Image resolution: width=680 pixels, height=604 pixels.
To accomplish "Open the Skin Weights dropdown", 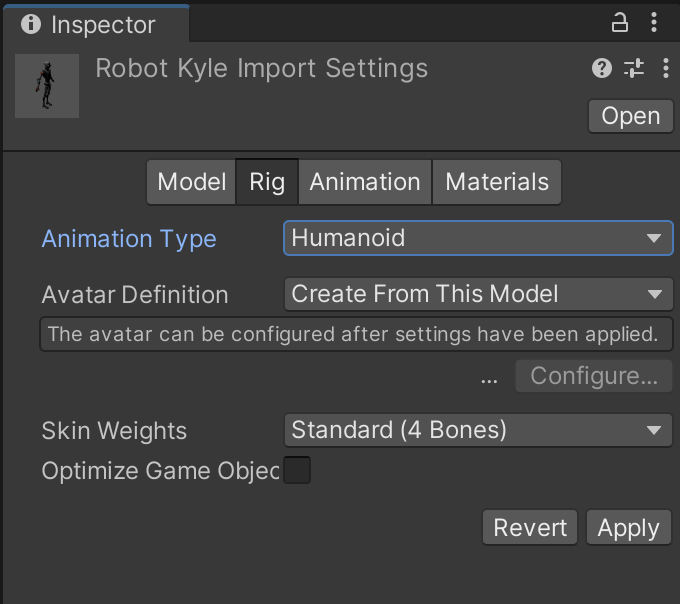I will point(478,430).
